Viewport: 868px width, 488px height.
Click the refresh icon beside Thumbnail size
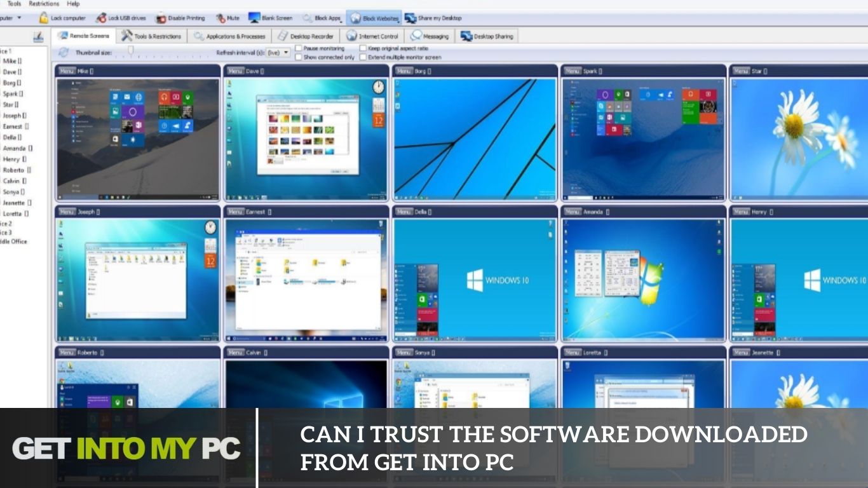(x=64, y=52)
